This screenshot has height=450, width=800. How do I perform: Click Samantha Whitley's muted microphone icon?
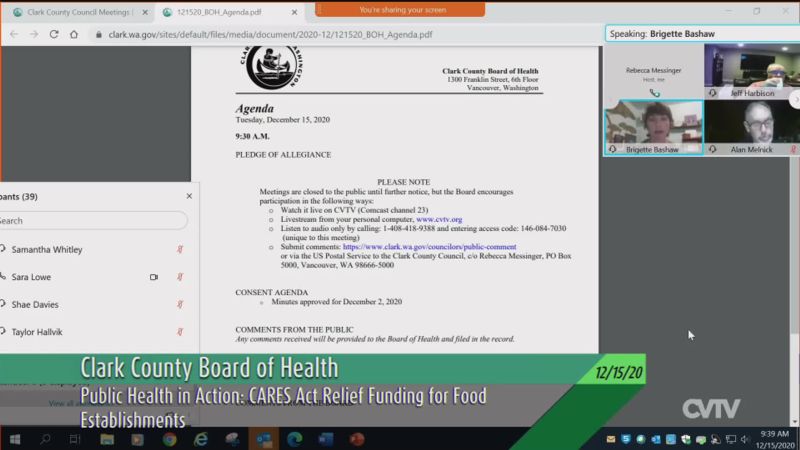coord(180,249)
